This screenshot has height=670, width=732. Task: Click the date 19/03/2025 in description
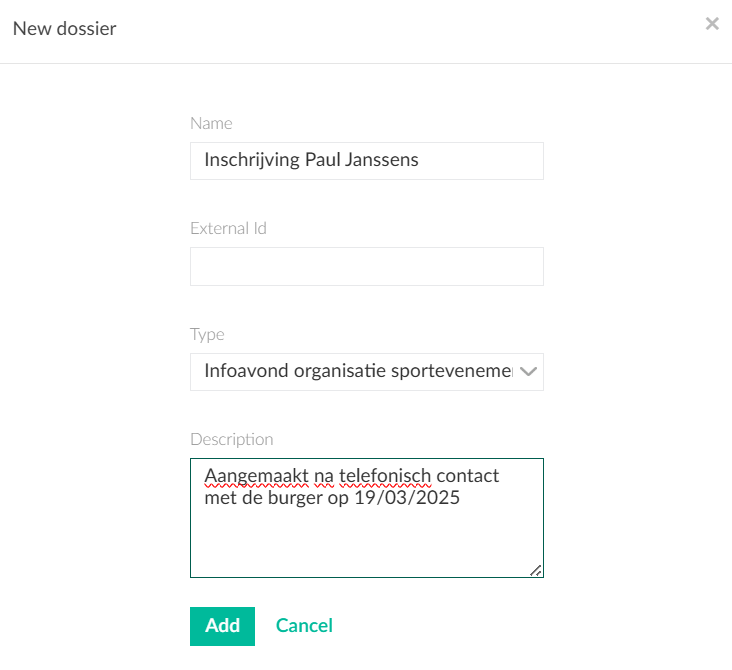(407, 498)
